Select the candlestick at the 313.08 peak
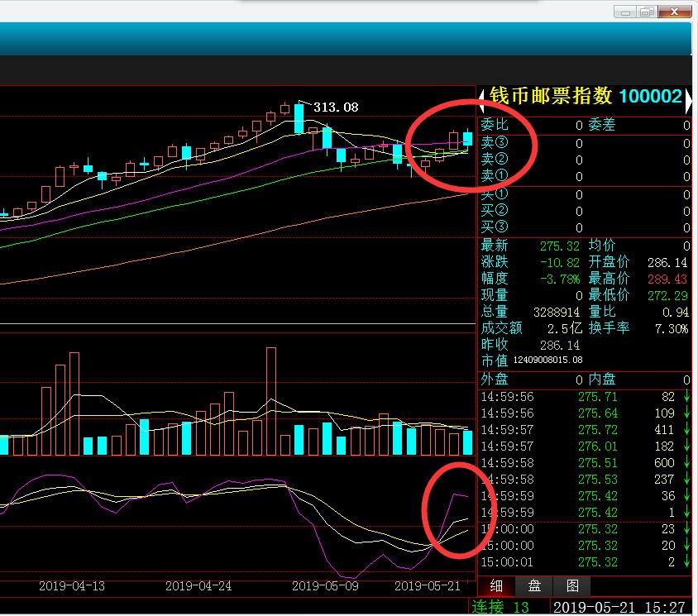698x616 pixels. click(x=299, y=117)
